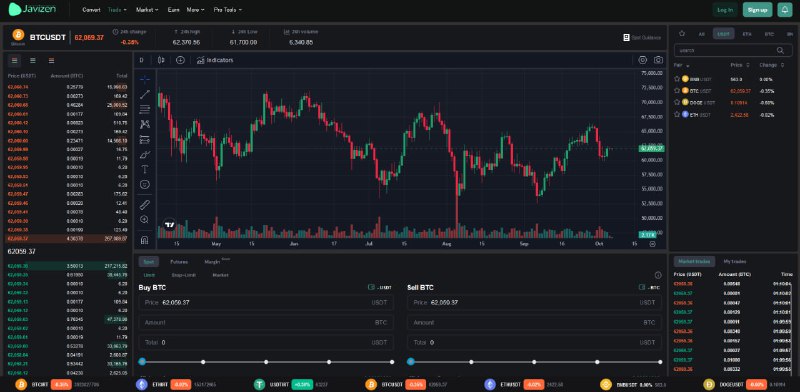800x392 pixels.
Task: Open the emoji icons tool
Action: pos(145,184)
